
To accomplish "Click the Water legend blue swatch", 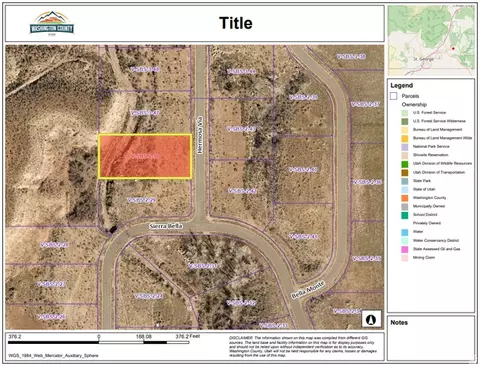I will pyautogui.click(x=405, y=232).
